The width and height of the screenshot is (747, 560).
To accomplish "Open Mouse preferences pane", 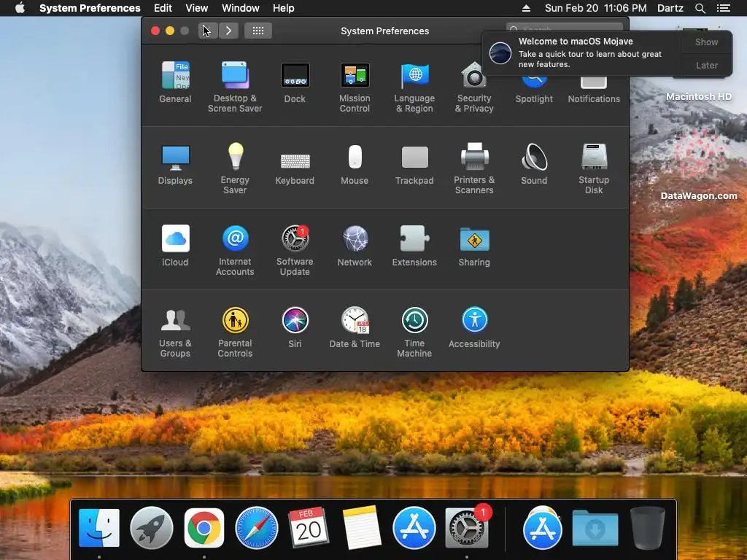I will tap(355, 164).
